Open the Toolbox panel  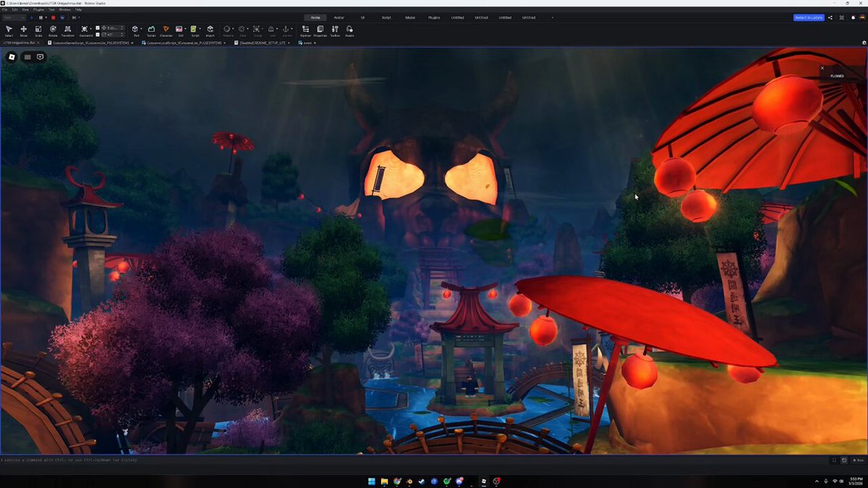(335, 30)
